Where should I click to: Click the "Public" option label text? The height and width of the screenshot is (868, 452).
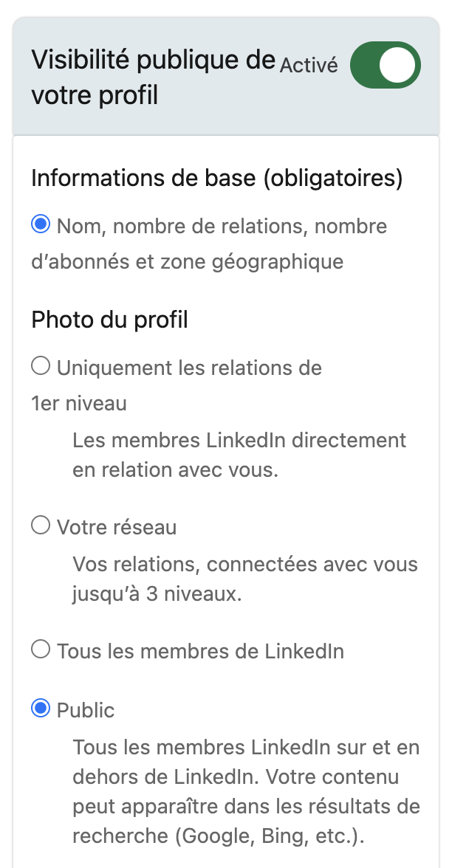coord(86,710)
